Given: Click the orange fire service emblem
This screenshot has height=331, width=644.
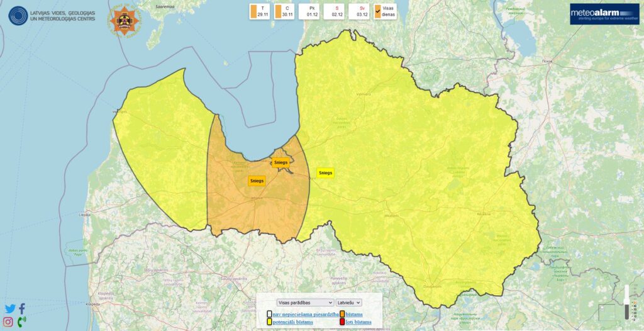Looking at the screenshot, I should 126,20.
